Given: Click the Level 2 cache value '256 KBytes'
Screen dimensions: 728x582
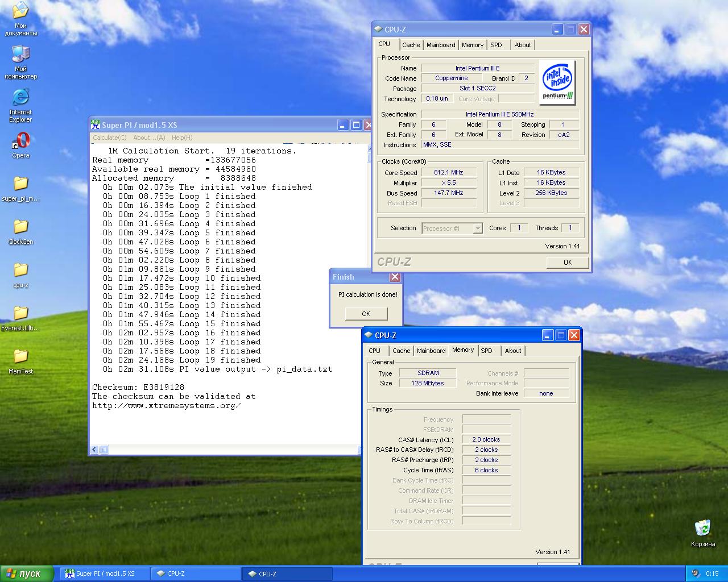Looking at the screenshot, I should tap(551, 193).
